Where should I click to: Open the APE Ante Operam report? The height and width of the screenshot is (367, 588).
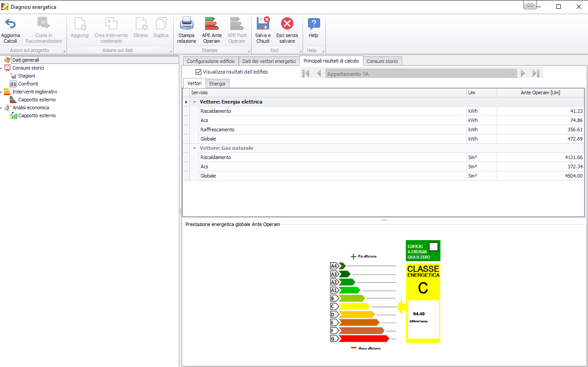tap(212, 24)
